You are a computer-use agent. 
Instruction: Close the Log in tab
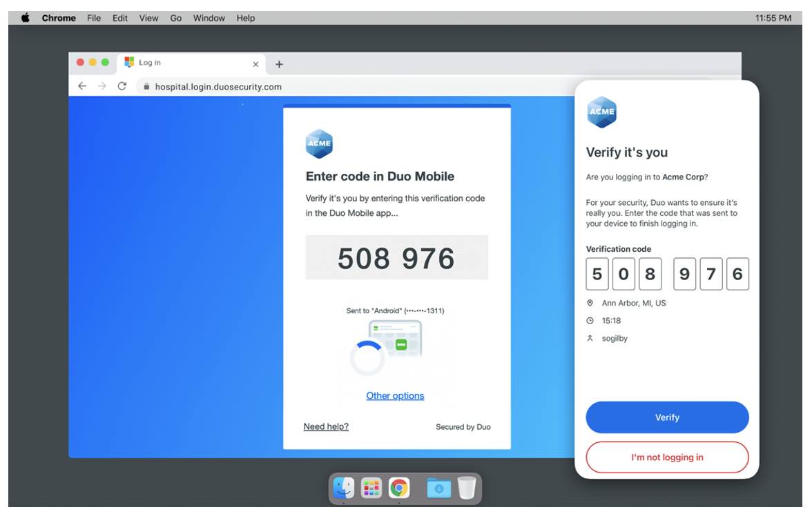tap(255, 64)
